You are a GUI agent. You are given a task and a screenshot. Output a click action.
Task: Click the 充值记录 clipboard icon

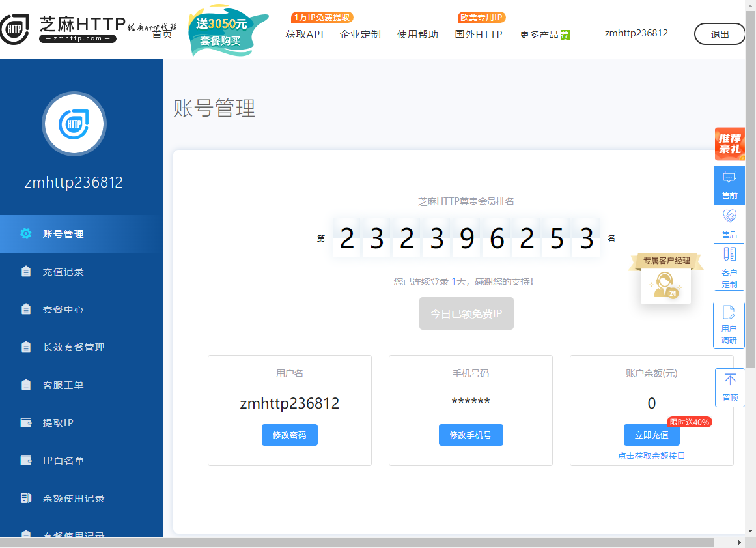tap(26, 272)
